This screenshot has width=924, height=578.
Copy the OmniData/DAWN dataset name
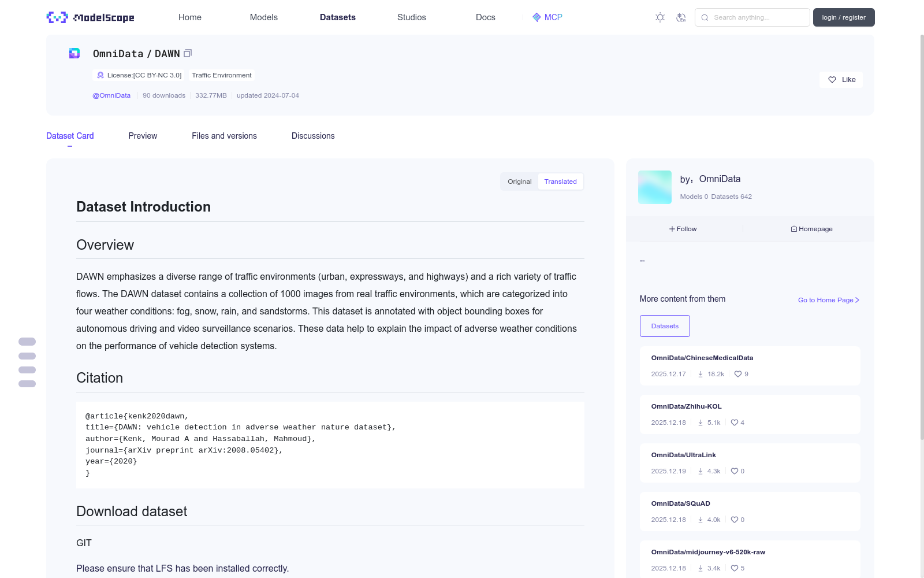click(x=188, y=54)
